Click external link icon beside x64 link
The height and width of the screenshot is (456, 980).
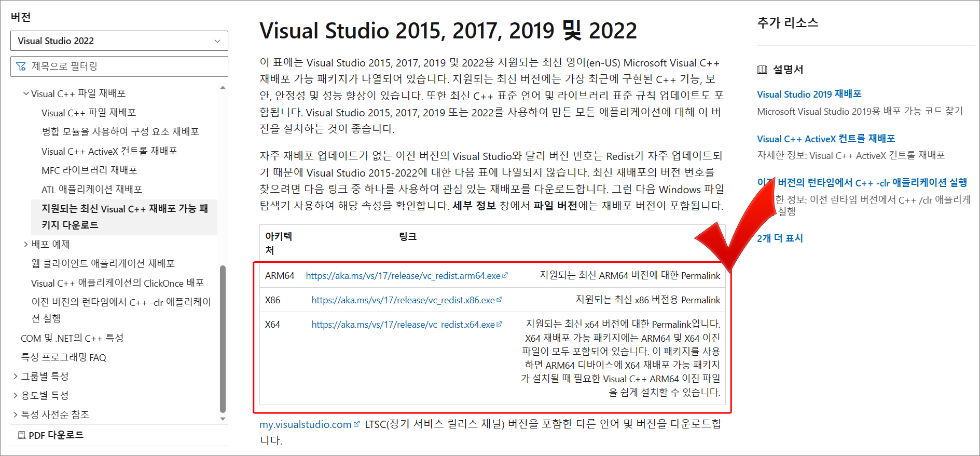[499, 324]
